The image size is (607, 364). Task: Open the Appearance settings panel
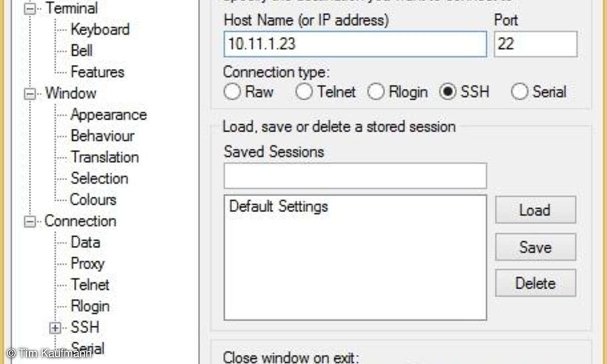[109, 115]
